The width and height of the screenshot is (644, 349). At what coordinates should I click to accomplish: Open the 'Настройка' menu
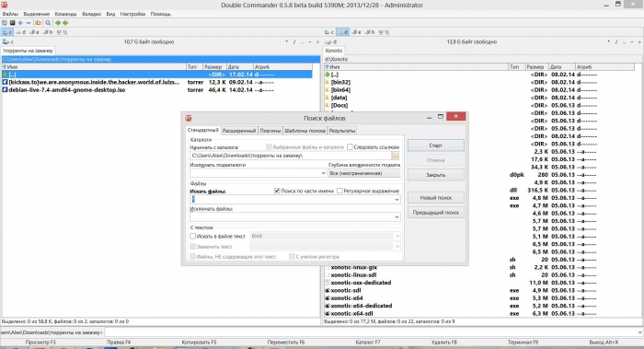132,14
